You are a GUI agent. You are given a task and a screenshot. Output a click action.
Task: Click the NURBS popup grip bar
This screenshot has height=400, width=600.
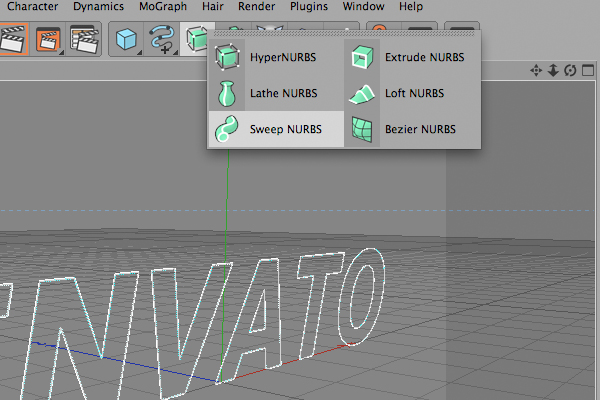344,34
